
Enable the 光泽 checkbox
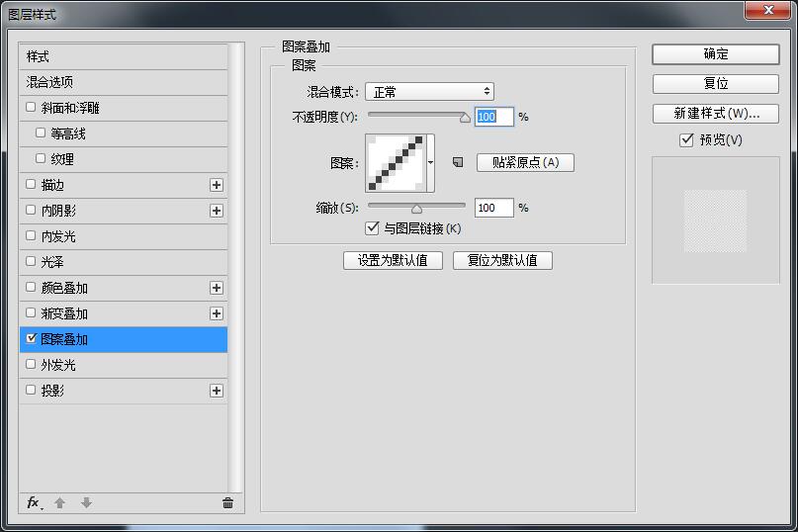(x=31, y=261)
